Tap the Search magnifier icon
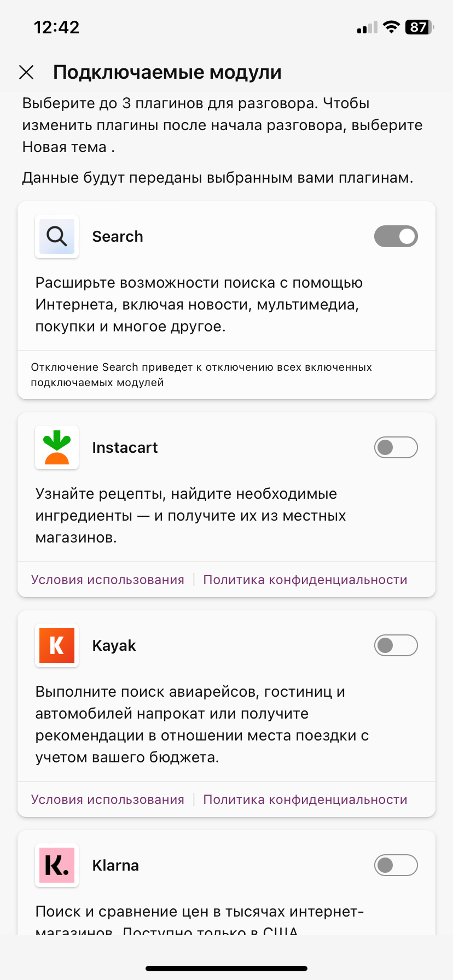 [57, 236]
